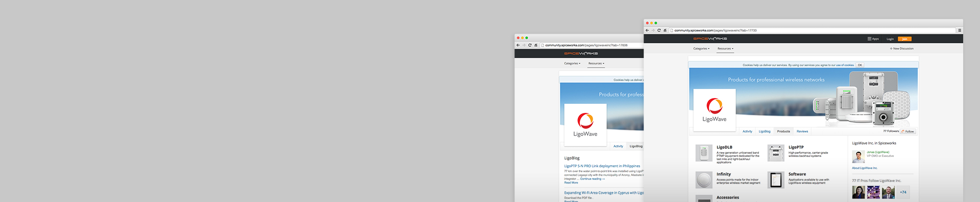Click the LigoWave logo in rear window
Viewport: 980px width, 202px height.
(585, 124)
